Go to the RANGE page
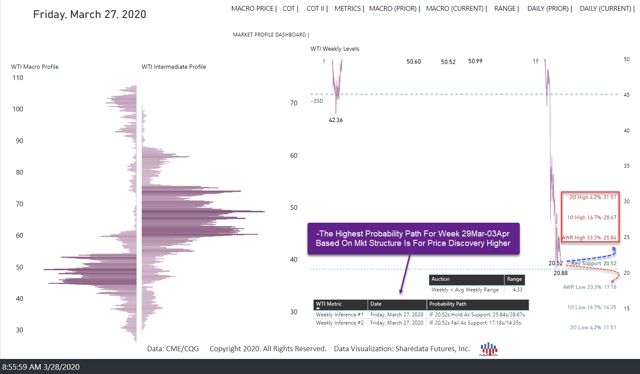The image size is (640, 374). point(505,9)
